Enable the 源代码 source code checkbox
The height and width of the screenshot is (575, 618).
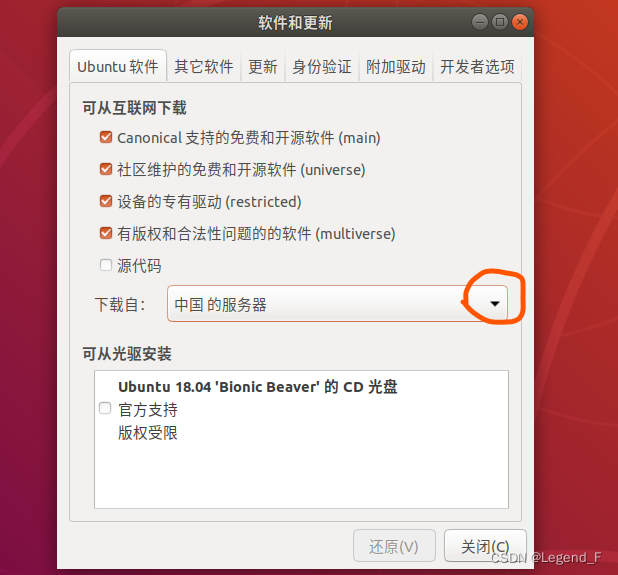[106, 265]
